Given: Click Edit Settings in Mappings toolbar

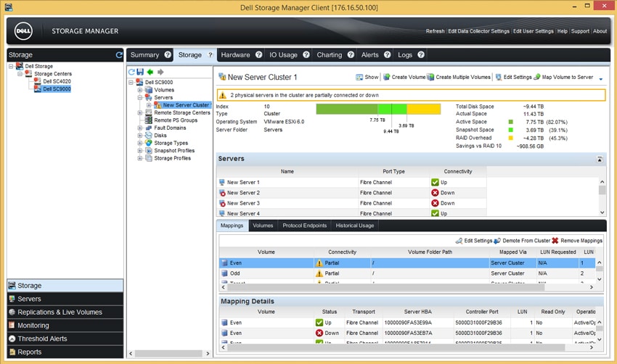Looking at the screenshot, I should (x=474, y=241).
